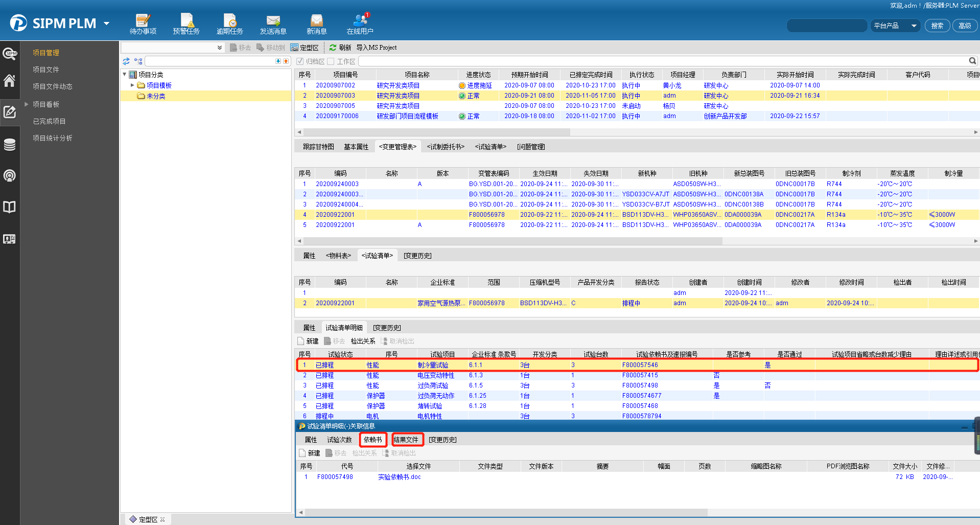This screenshot has width=980, height=525.
Task: Click the home icon in left sidebar
Action: 10,81
